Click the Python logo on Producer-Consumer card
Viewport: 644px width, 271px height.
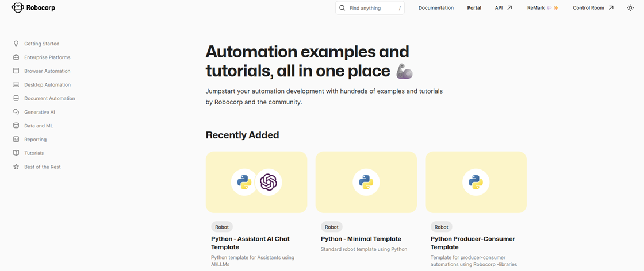[476, 182]
